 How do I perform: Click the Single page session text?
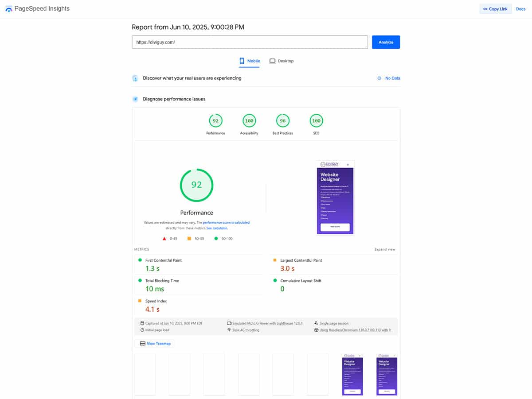pyautogui.click(x=334, y=323)
